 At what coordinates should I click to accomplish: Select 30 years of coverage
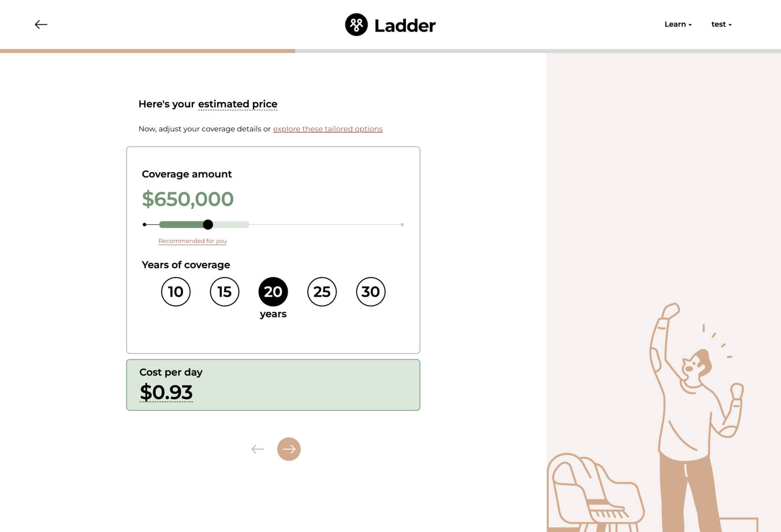point(371,292)
